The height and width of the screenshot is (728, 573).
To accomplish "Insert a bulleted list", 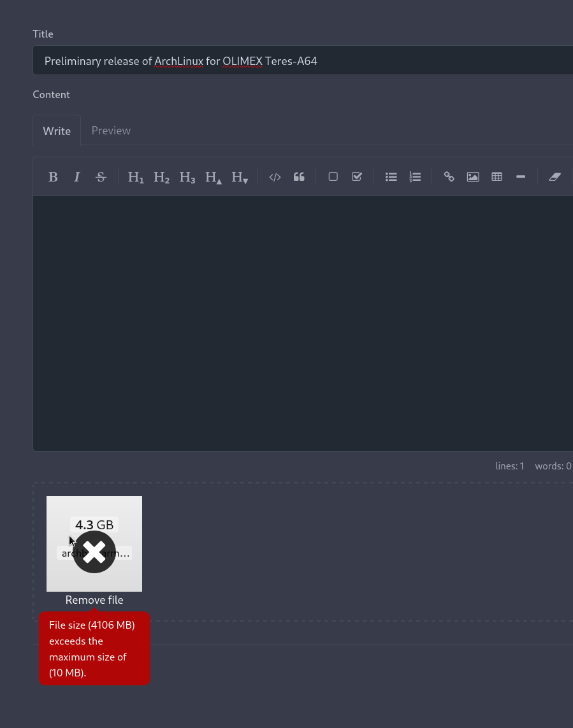I will tap(391, 177).
